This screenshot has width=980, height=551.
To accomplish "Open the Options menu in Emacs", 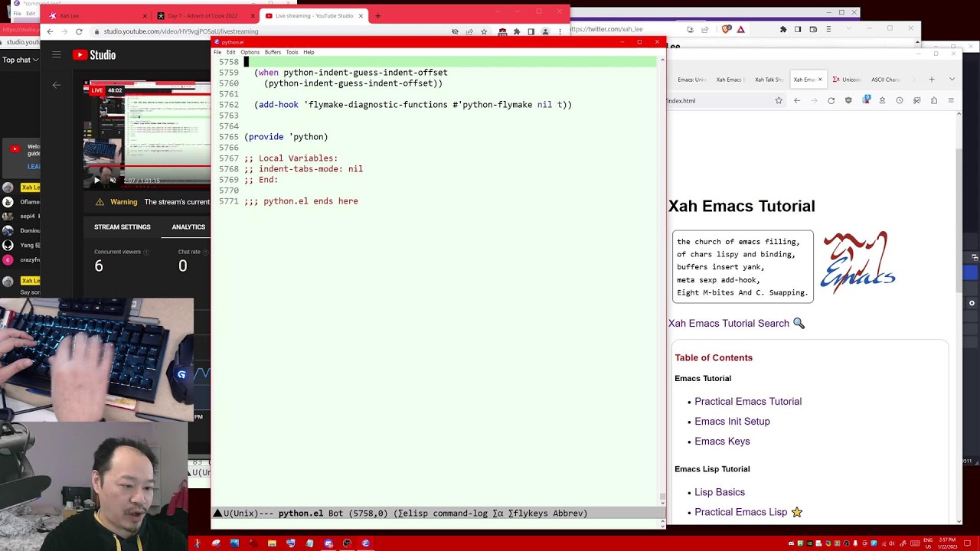I will [x=250, y=52].
